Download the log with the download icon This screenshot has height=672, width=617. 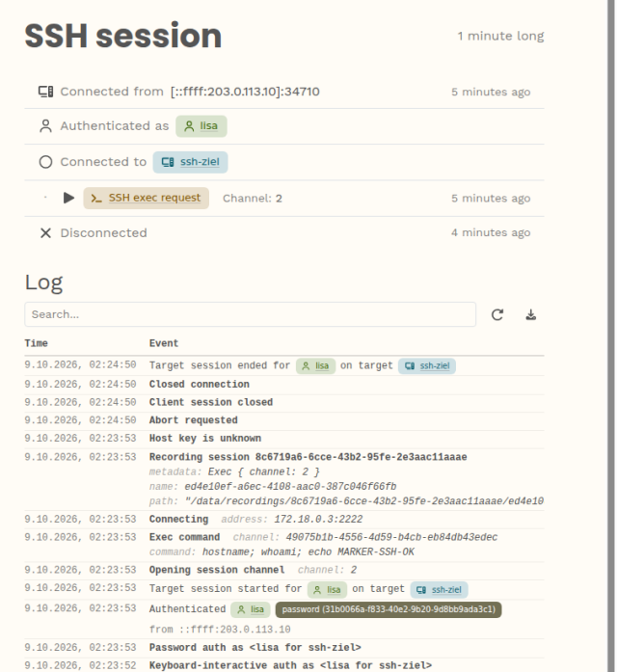531,315
